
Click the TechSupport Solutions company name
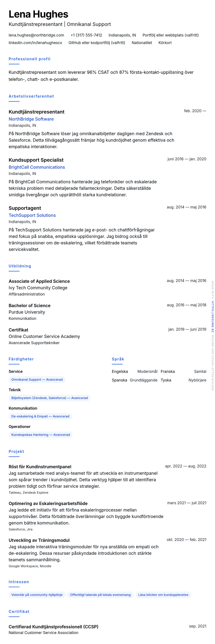point(32,215)
